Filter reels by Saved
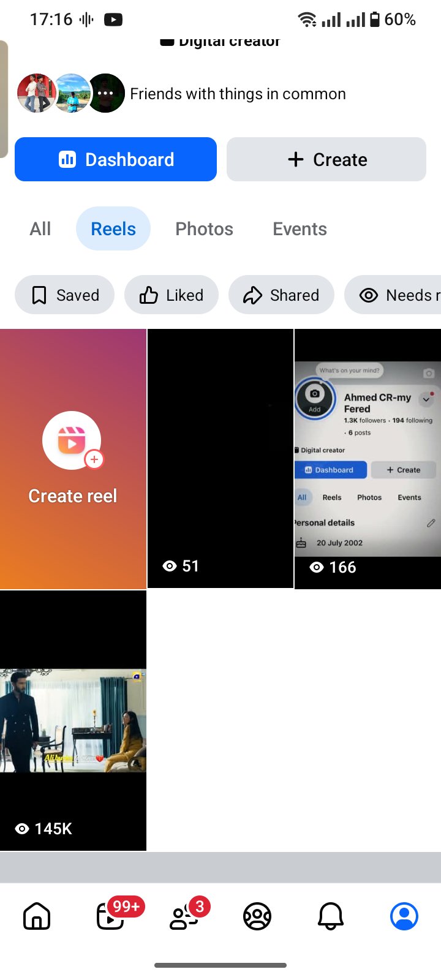 tap(64, 295)
